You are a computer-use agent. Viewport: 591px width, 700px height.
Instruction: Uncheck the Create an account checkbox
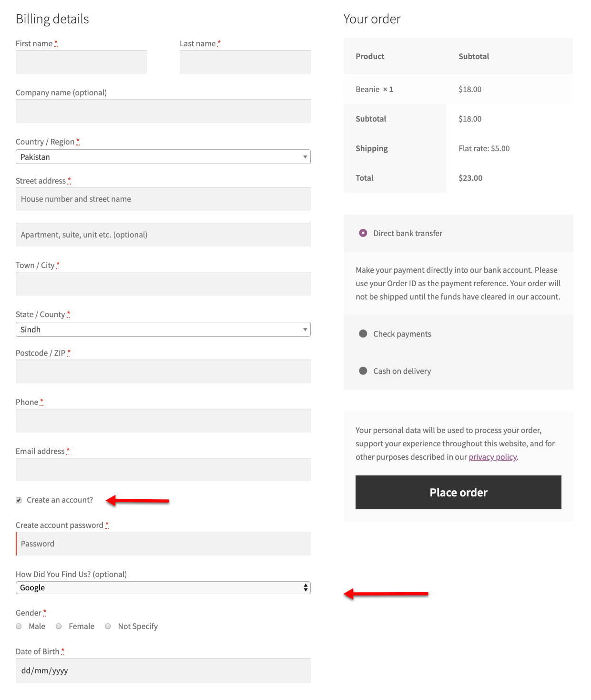click(x=19, y=500)
